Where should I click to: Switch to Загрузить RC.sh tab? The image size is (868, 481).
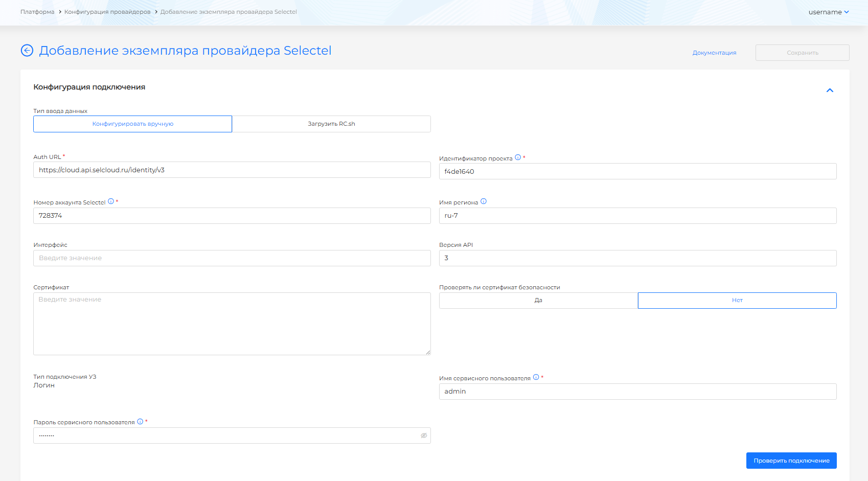(x=331, y=124)
